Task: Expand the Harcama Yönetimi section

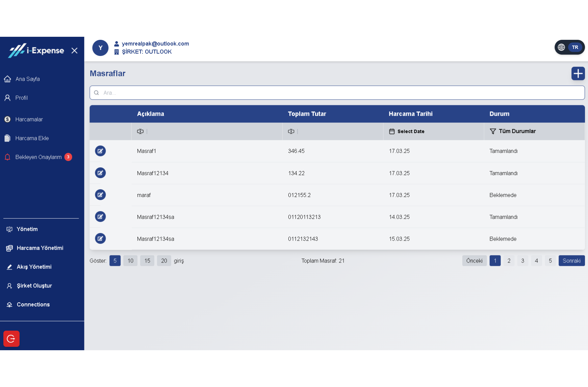Action: coord(40,248)
